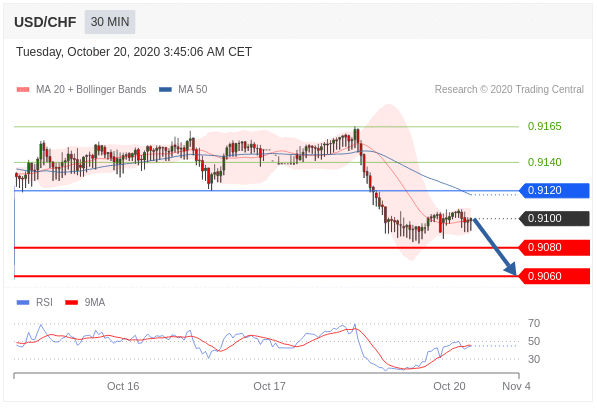This screenshot has height=409, width=597.
Task: Click the red 0.9060 target label
Action: 554,276
